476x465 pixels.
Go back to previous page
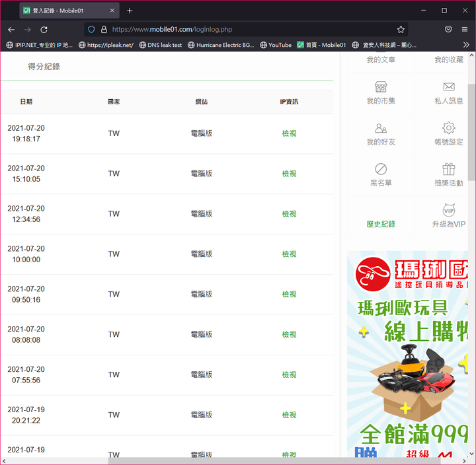11,30
